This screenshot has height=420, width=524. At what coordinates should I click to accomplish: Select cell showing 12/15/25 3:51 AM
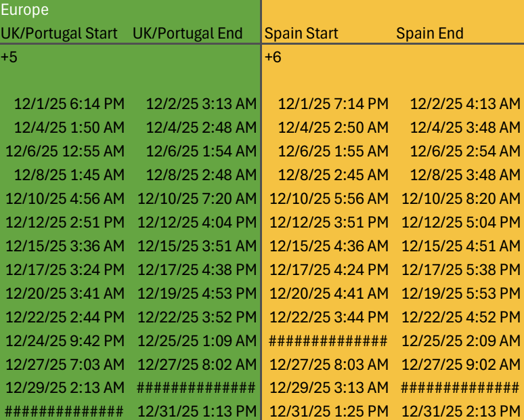197,246
